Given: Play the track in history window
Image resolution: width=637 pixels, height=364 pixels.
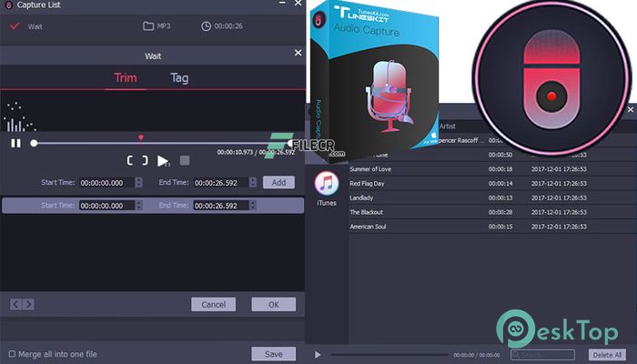Looking at the screenshot, I should (x=318, y=355).
